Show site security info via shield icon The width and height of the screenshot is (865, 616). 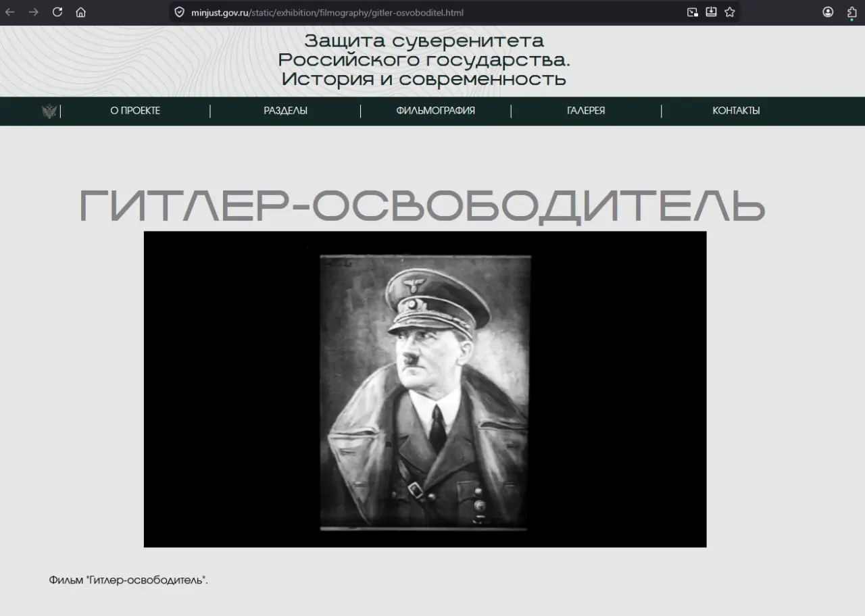(x=179, y=12)
